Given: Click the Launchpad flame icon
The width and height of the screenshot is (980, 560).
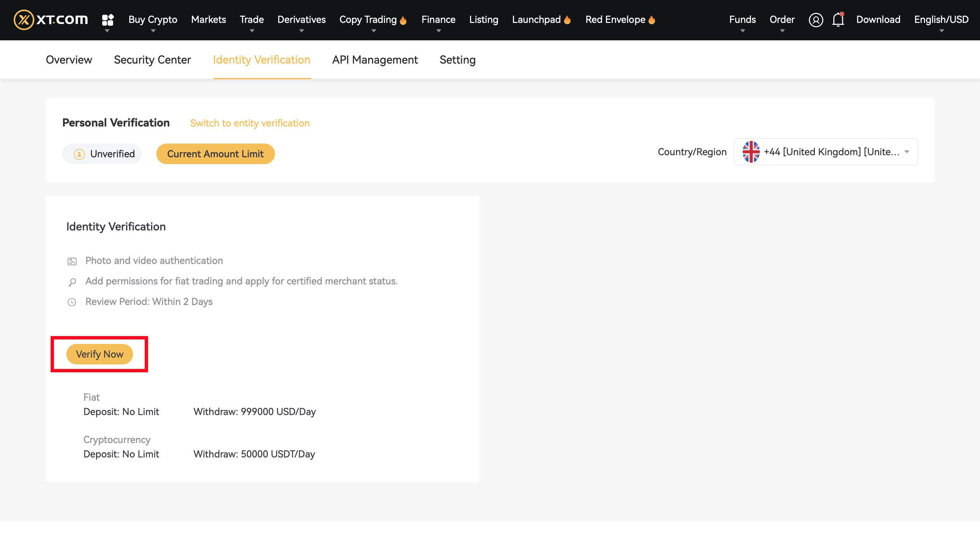Looking at the screenshot, I should 567,20.
